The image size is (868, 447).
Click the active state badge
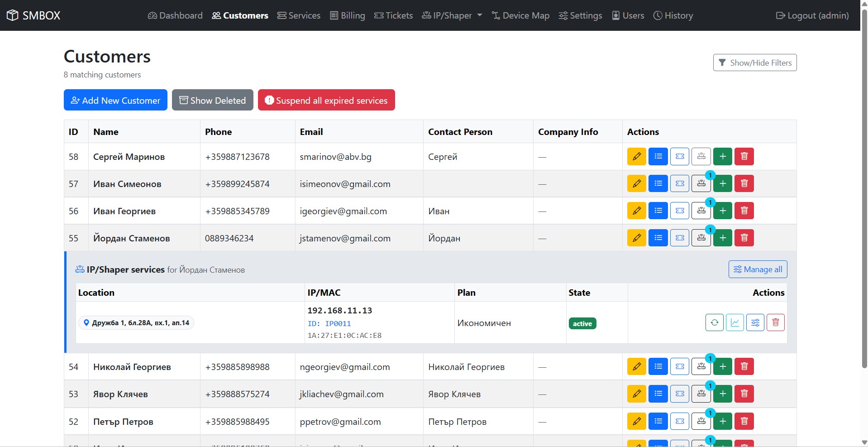(x=582, y=323)
